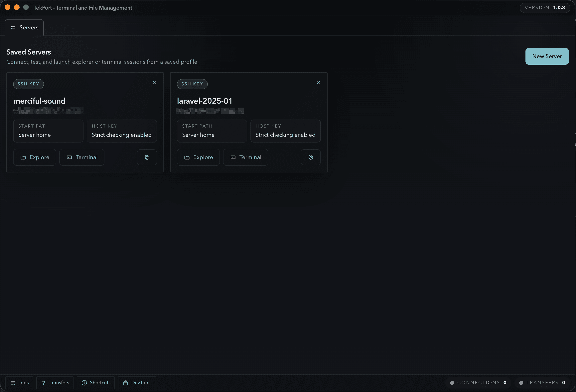576x392 pixels.
Task: Launch Terminal session for laravel-2025-01
Action: click(x=245, y=157)
